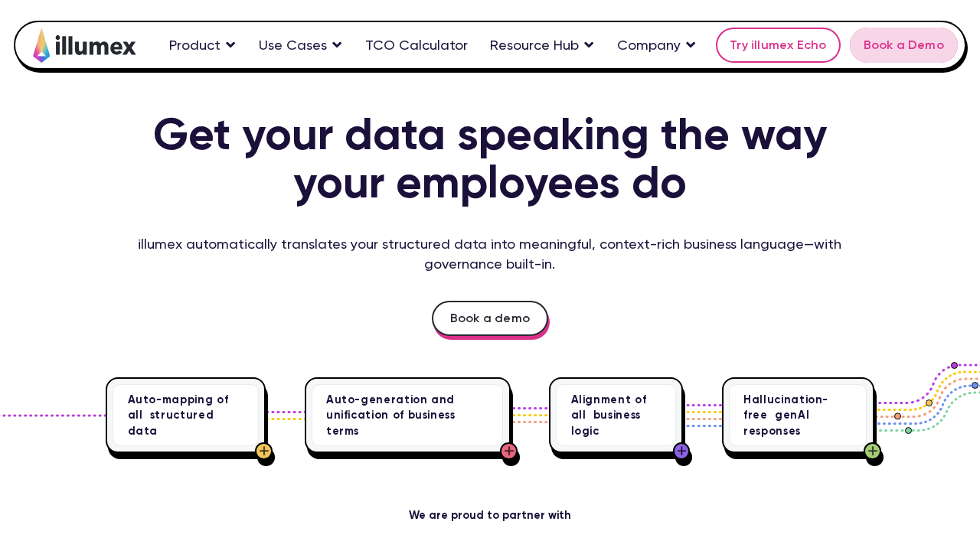Click pink plus icon on Auto-generation card
The image size is (980, 551).
tap(508, 452)
